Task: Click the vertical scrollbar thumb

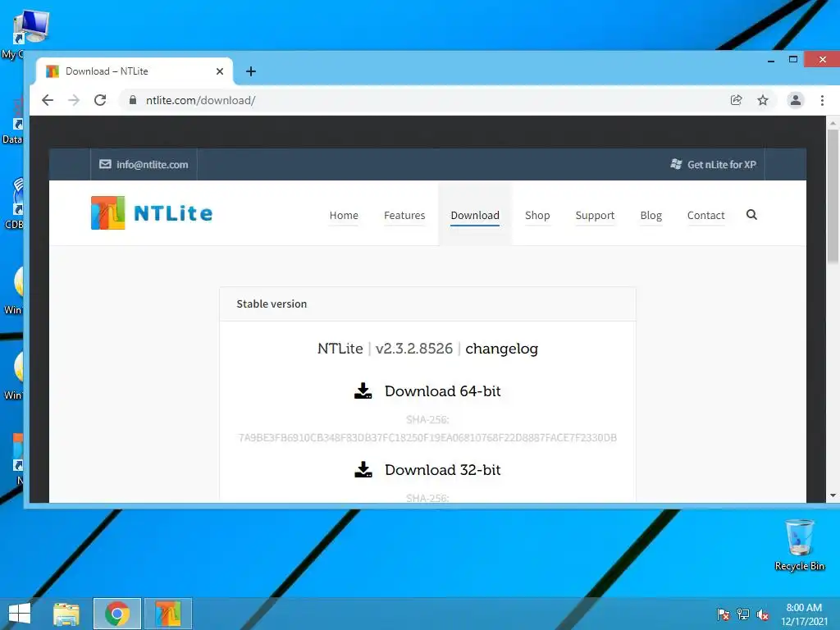Action: tap(833, 196)
